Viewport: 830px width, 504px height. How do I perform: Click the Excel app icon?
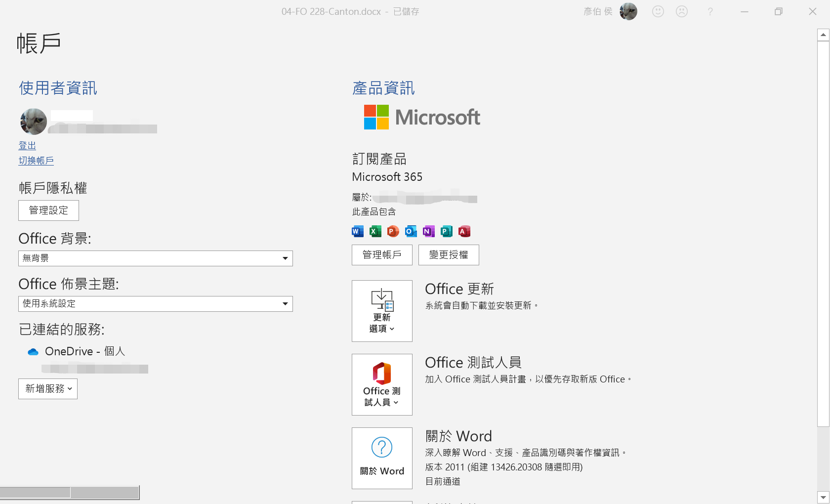pyautogui.click(x=375, y=231)
